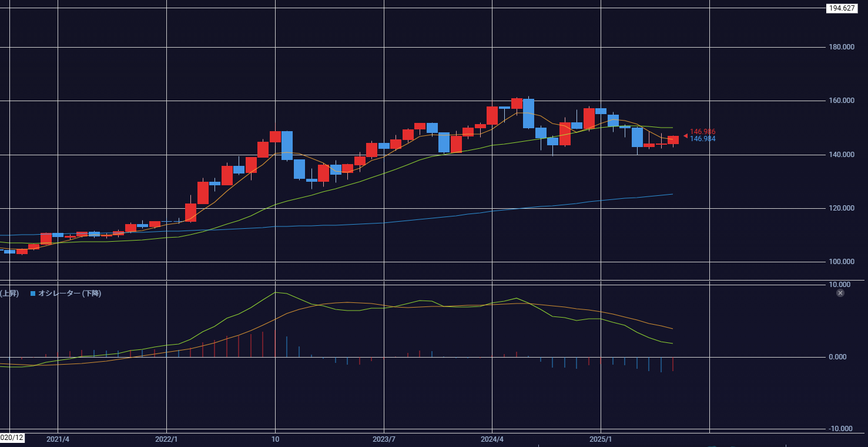The height and width of the screenshot is (447, 868).
Task: Click the 160.000 price axis label
Action: pos(842,101)
